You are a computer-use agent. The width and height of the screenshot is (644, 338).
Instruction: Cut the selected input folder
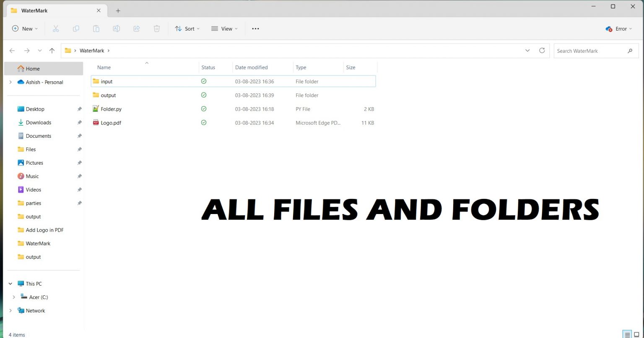(x=56, y=28)
